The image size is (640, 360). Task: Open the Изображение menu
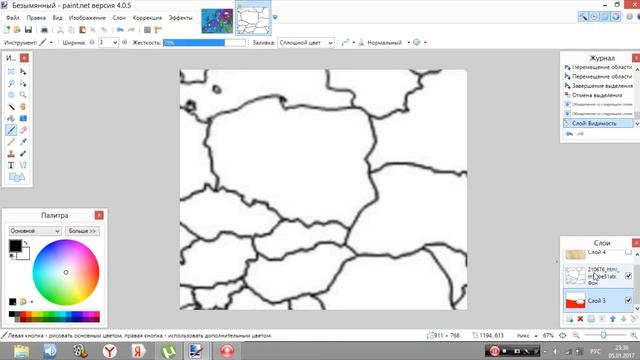[x=87, y=18]
